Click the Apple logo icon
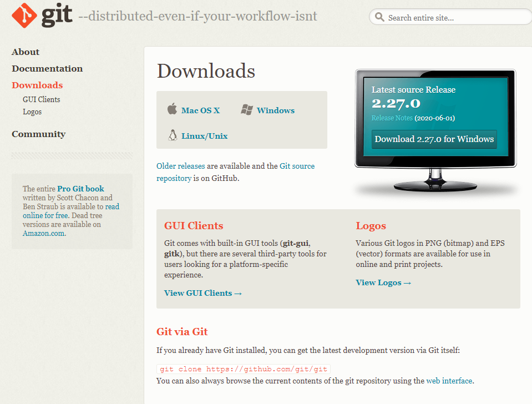 pos(172,109)
